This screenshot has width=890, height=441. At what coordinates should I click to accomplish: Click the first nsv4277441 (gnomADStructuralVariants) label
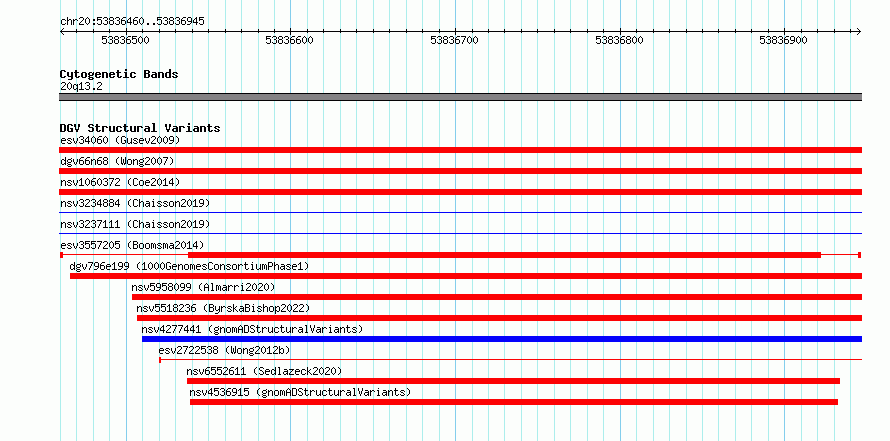(x=252, y=329)
